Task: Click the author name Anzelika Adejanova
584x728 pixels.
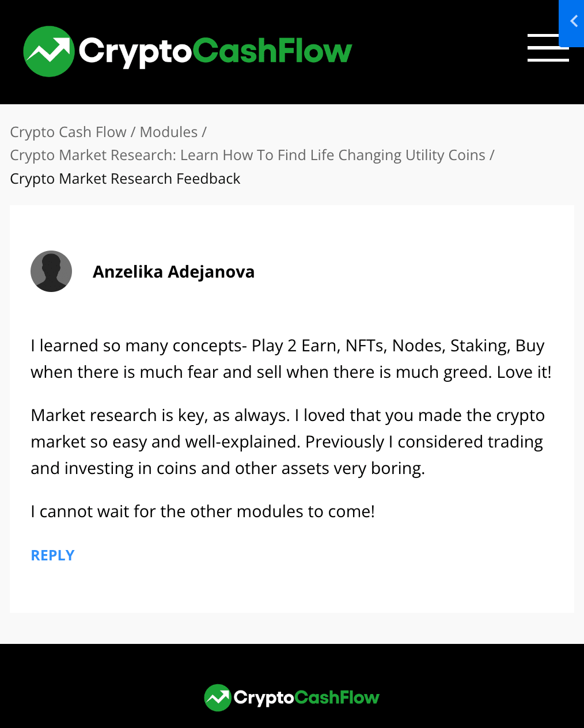Action: tap(173, 272)
